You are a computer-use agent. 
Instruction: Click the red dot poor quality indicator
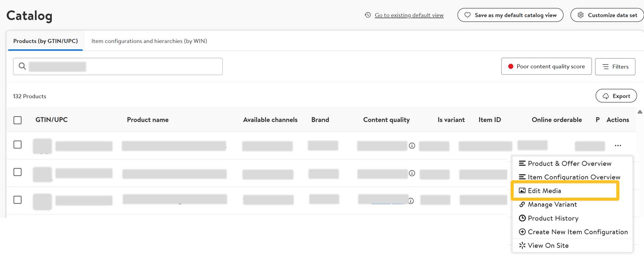(511, 67)
